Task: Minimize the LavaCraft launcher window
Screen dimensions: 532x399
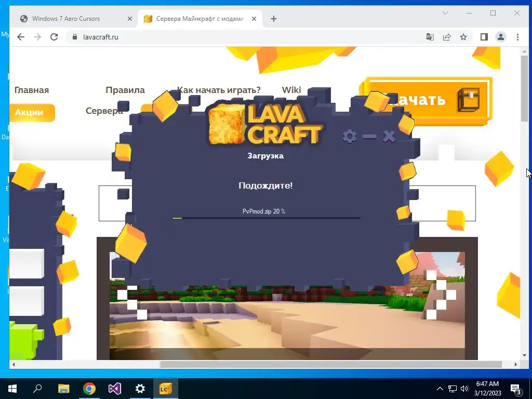Action: (x=369, y=137)
